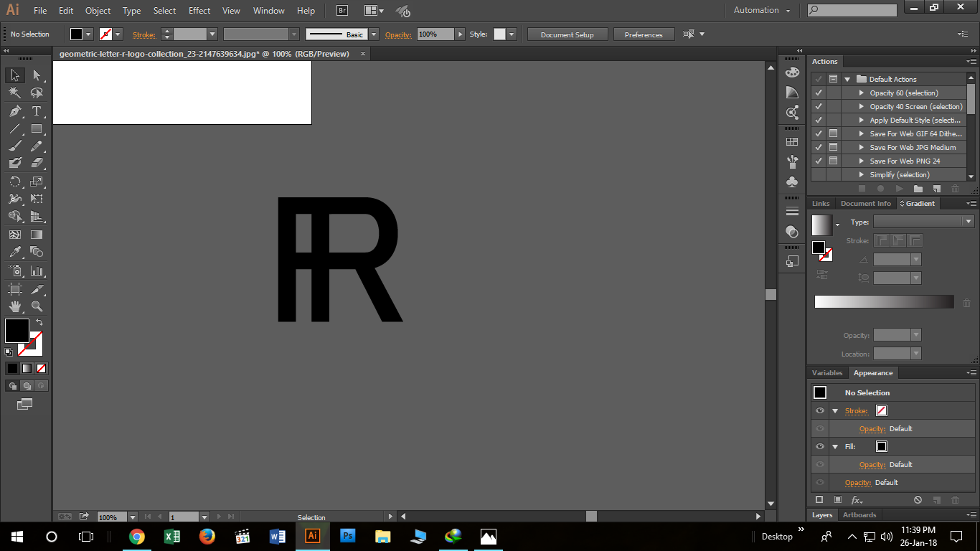Select the Gradient tool in toolbox

click(37, 235)
